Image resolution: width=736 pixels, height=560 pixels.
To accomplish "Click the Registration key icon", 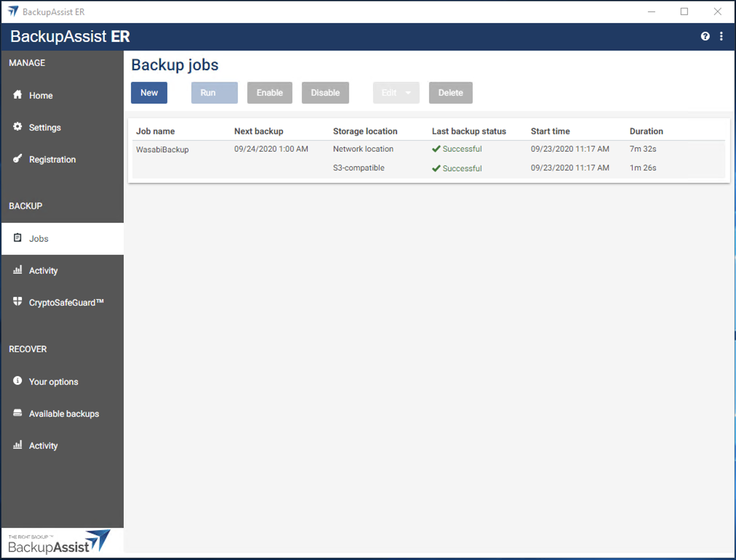I will (x=17, y=159).
